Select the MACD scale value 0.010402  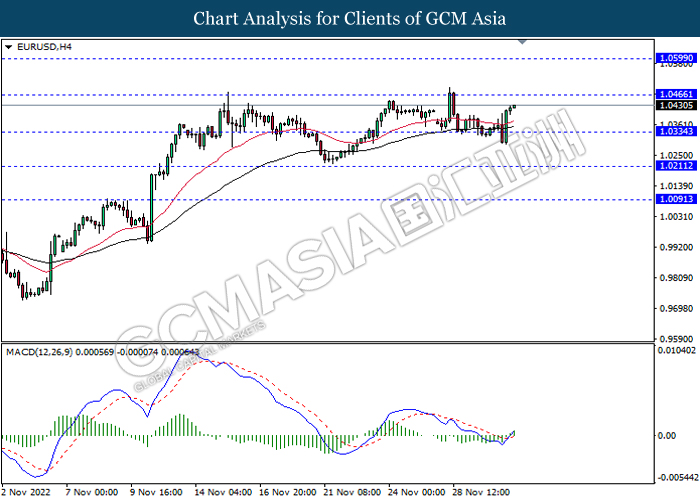(x=676, y=350)
